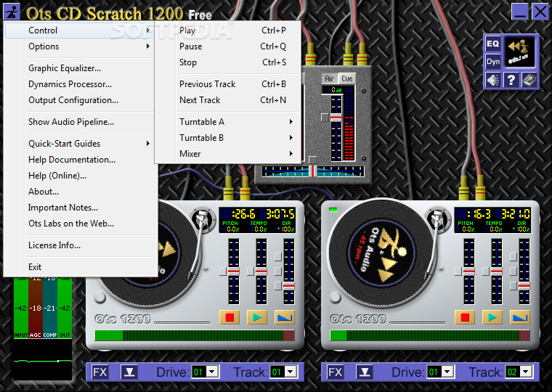
Task: Click the COMP level meter column
Action: (50, 308)
